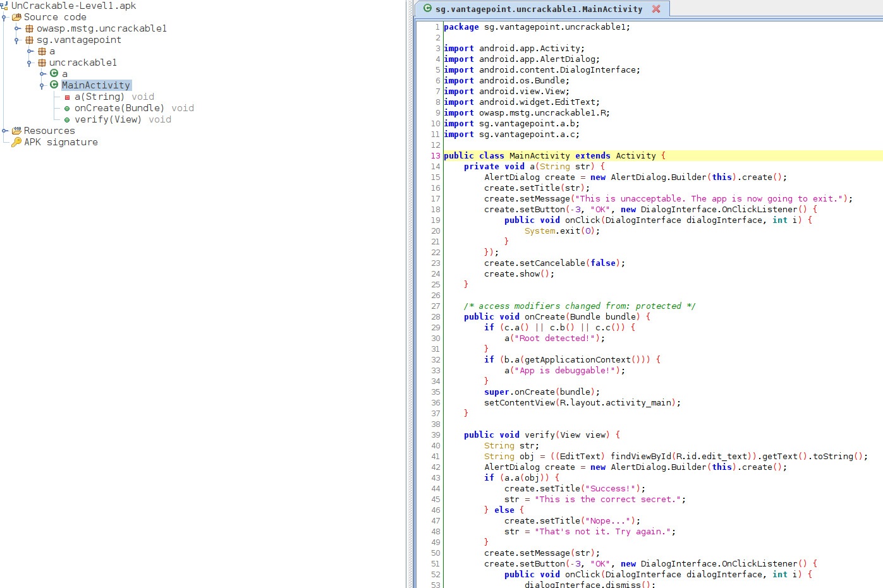Click "This is the correct secret." string
Viewport: 883px width, 588px height.
(x=607, y=499)
